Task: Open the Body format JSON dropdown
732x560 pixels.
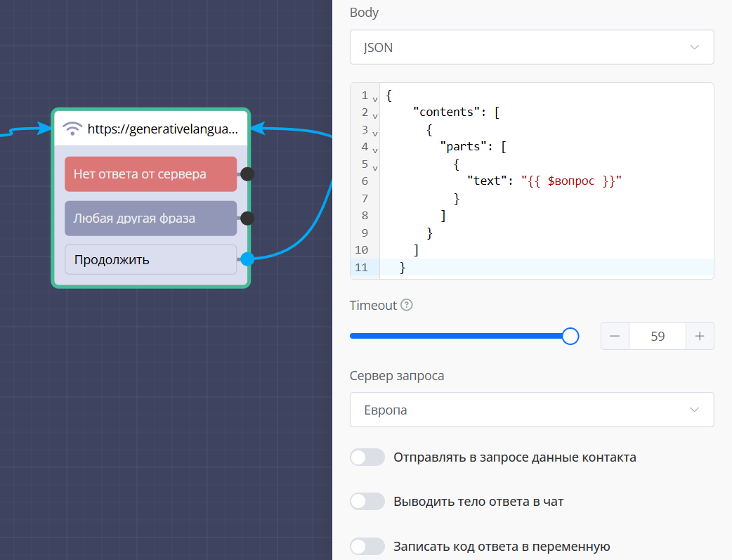Action: (532, 48)
